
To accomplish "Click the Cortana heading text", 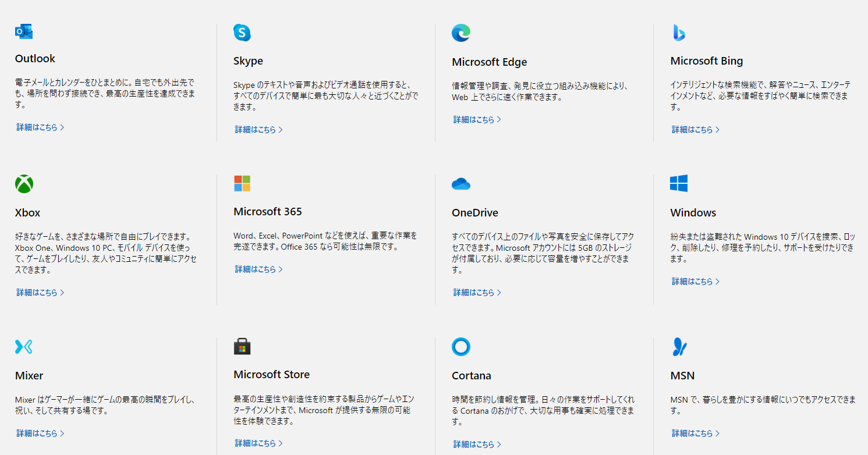I will pyautogui.click(x=472, y=376).
